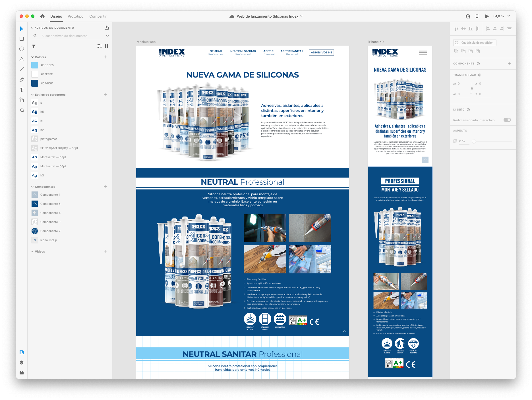Select the Artboard tool
Screen dimensions: 532x400
tap(22, 100)
